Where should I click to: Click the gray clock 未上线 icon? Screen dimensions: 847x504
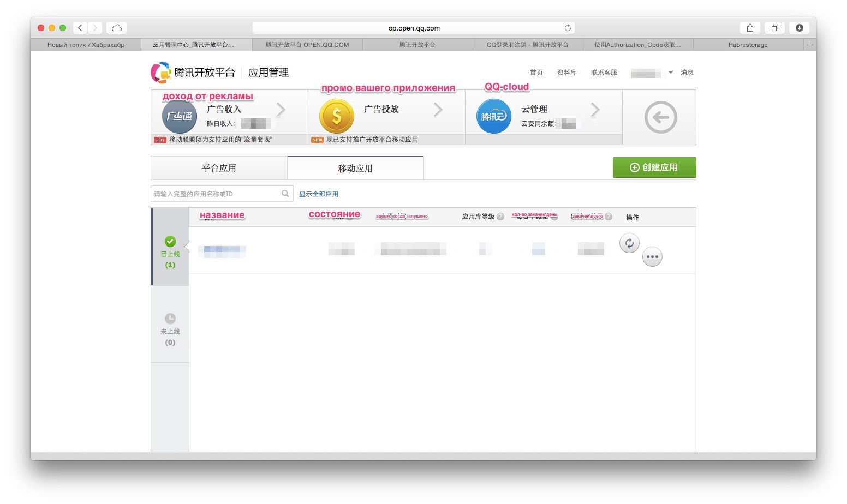click(x=170, y=319)
